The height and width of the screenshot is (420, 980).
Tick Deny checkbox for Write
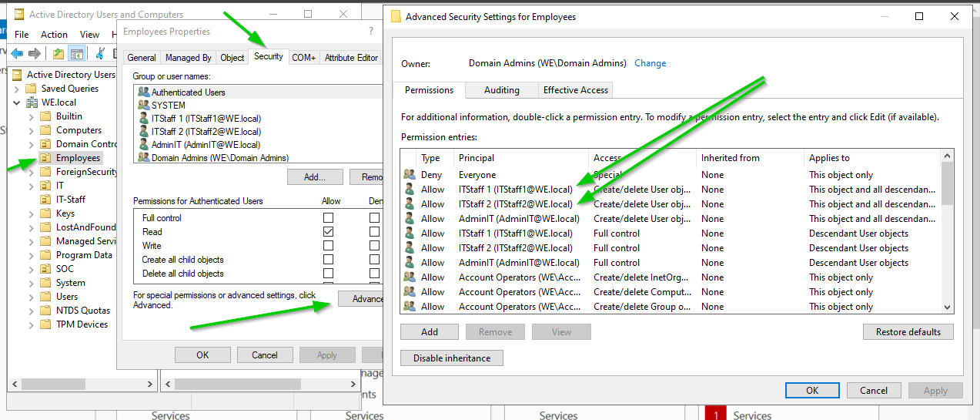374,246
